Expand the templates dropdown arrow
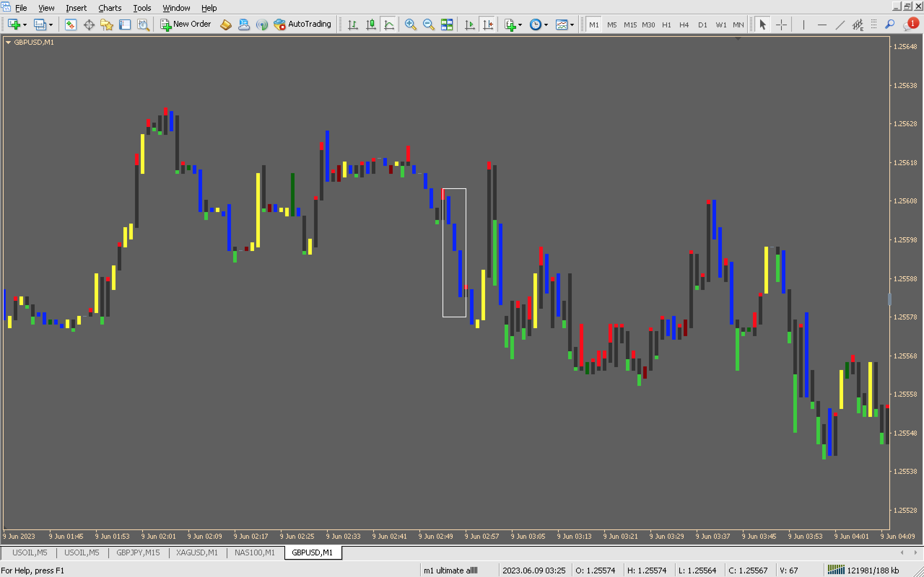Screen dimensions: 924x577 pyautogui.click(x=572, y=25)
